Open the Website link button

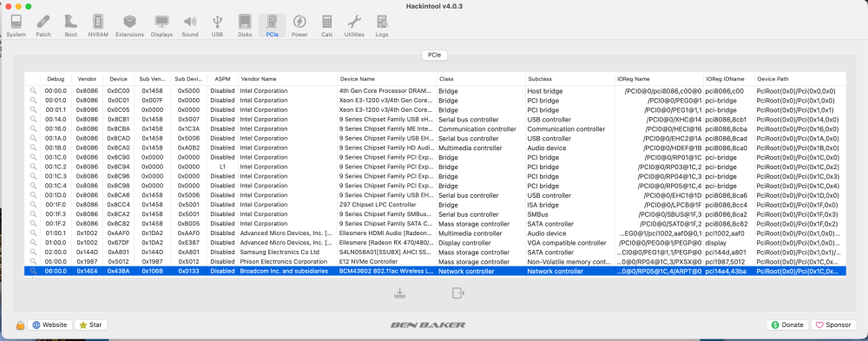(49, 325)
